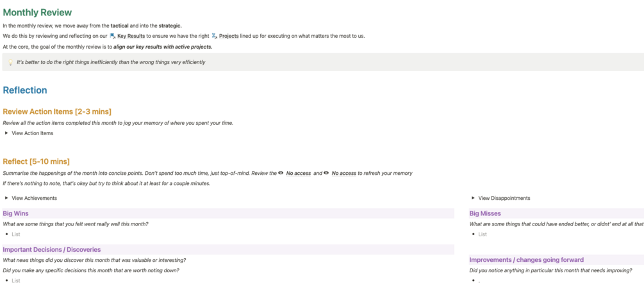The image size is (644, 294).
Task: Expand the View Disappointments toggle
Action: [473, 198]
